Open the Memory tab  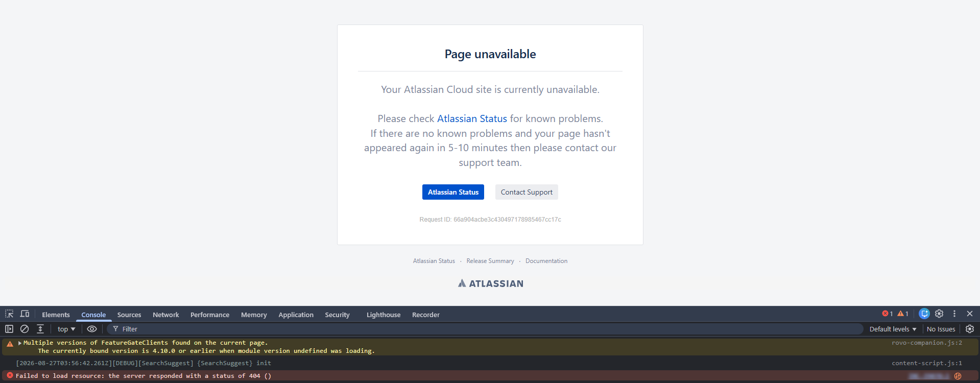[254, 315]
